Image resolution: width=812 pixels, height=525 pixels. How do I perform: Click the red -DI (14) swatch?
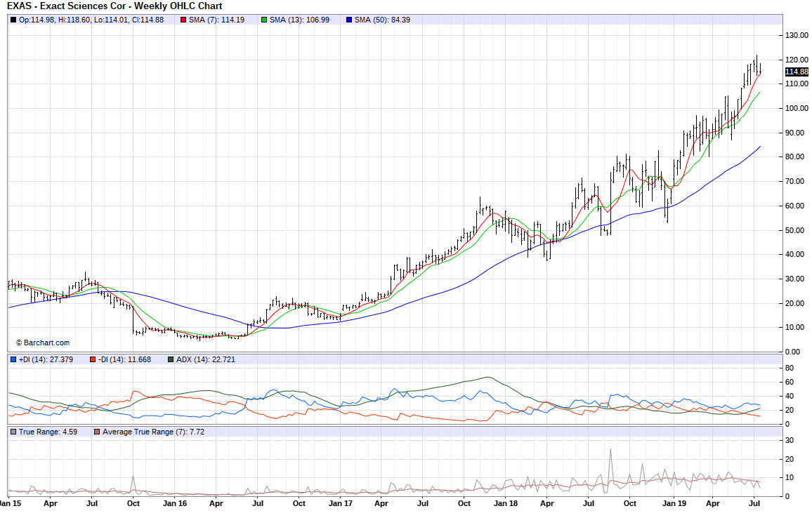pos(93,359)
